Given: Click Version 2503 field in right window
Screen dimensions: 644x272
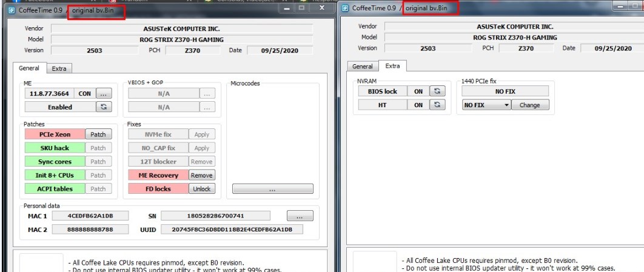Looking at the screenshot, I should (428, 48).
